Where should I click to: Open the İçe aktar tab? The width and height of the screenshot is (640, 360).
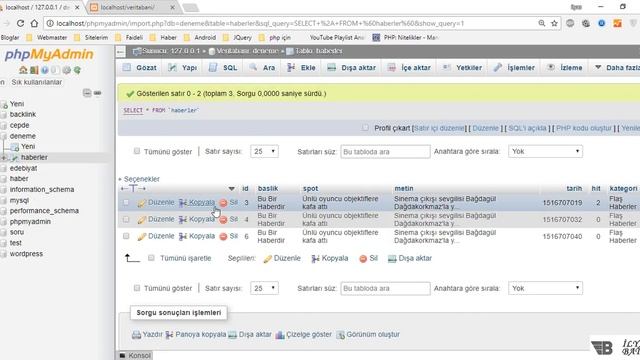[x=409, y=68]
